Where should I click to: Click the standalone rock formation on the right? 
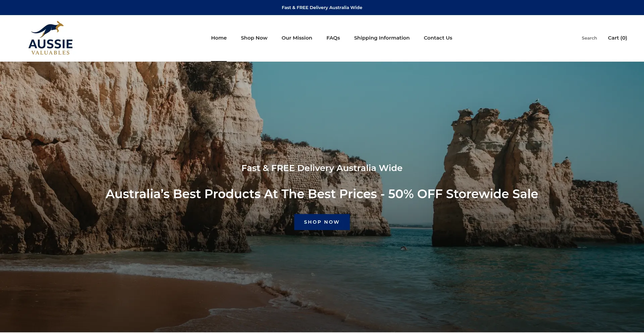click(496, 168)
